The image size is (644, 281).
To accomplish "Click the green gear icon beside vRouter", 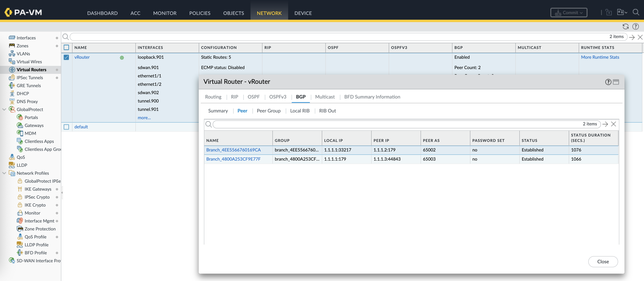I will click(x=122, y=58).
